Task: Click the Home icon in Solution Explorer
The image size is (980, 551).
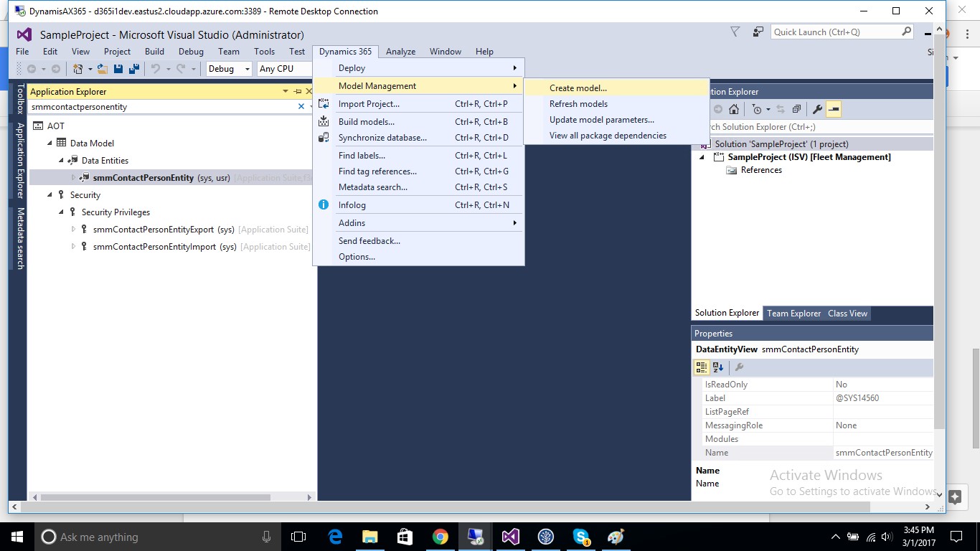Action: tap(733, 109)
